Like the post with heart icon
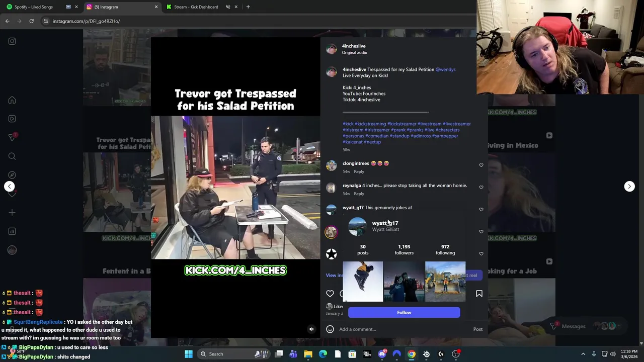This screenshot has width=644, height=362. [x=330, y=294]
